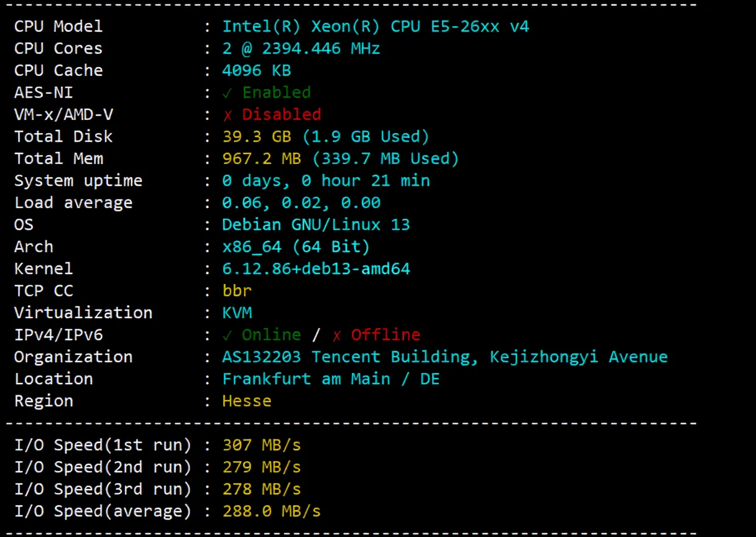Click the Arch label
The height and width of the screenshot is (537, 756).
point(34,247)
